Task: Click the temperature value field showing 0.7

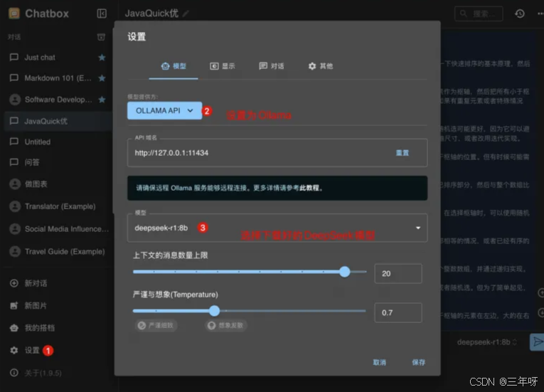Action: click(x=398, y=312)
